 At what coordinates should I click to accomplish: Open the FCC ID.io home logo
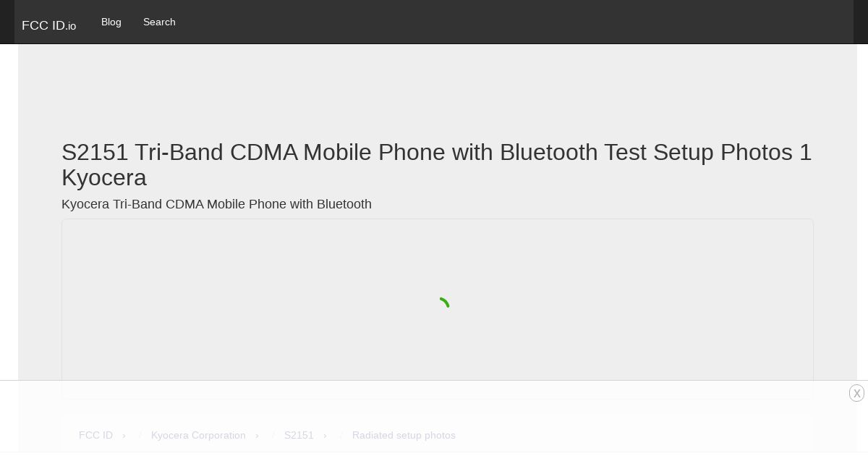[48, 25]
